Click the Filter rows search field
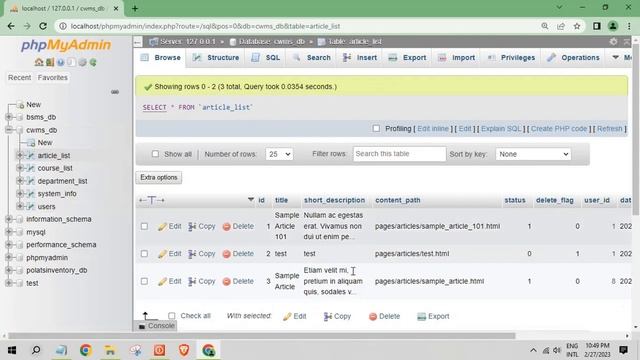This screenshot has height=360, width=640. 399,154
